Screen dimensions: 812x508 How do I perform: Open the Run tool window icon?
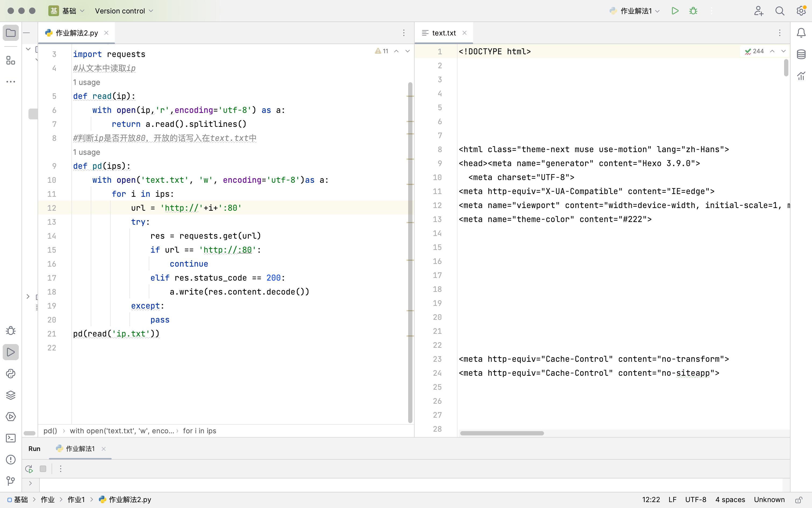point(11,352)
